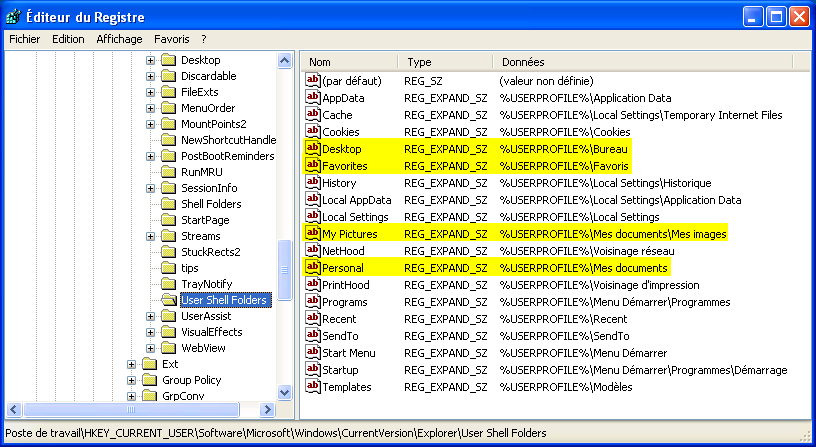The image size is (816, 447).
Task: Click the NetHood value string icon
Action: [x=312, y=250]
